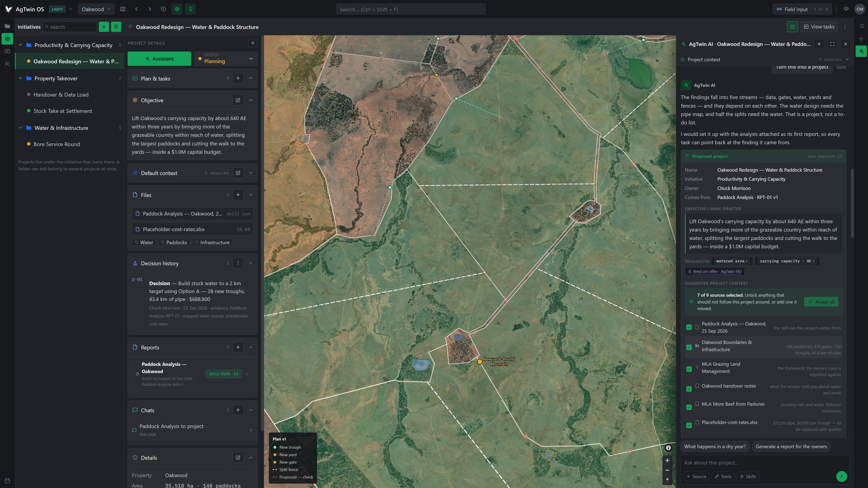
Task: Expand the Plan & tasks section chevron
Action: point(251,78)
